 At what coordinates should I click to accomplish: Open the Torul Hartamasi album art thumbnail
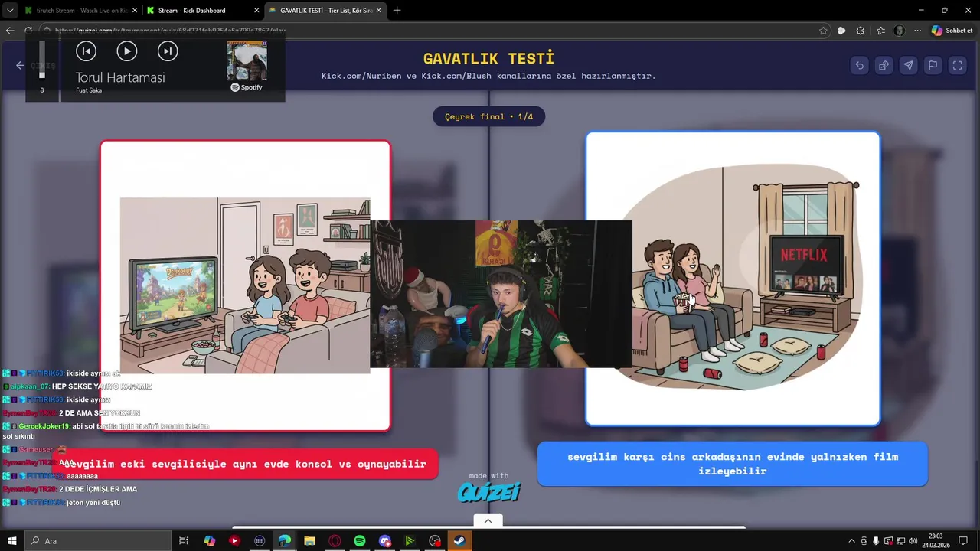(247, 60)
